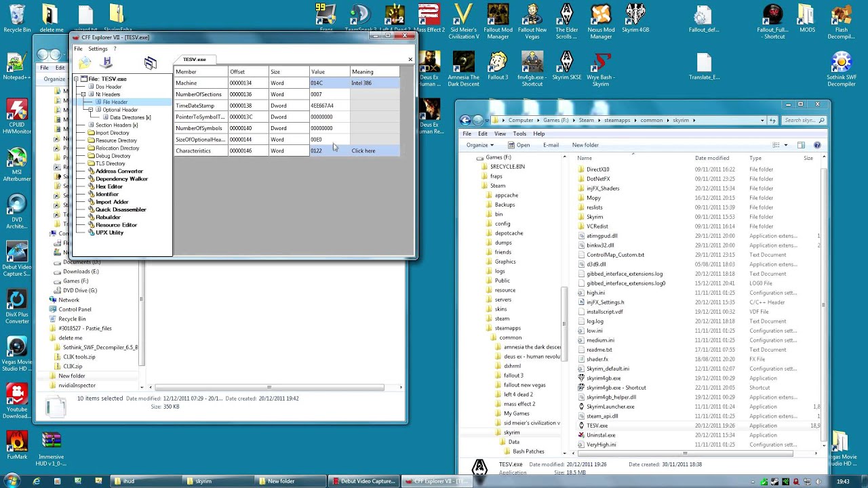
Task: Click E-mail button in skyrim Explorer toolbar
Action: coord(550,145)
